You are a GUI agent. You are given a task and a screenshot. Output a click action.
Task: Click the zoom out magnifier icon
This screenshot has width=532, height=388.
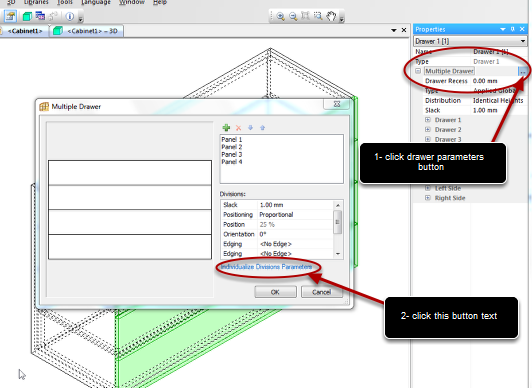click(x=293, y=16)
